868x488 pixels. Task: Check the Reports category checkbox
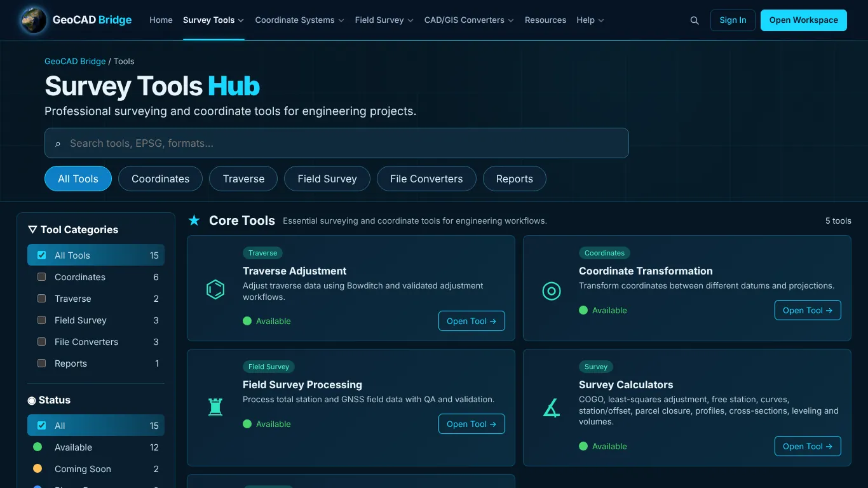click(42, 363)
